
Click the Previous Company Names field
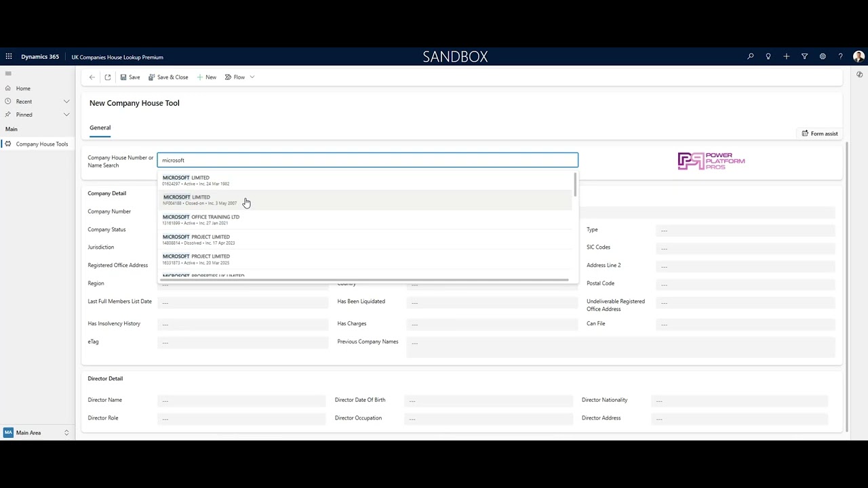pyautogui.click(x=620, y=347)
